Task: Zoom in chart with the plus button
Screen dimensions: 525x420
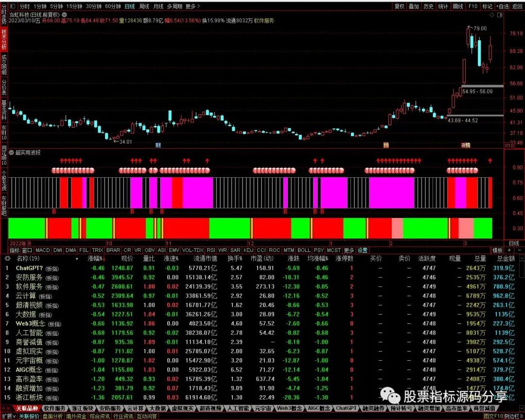Action: 509,250
